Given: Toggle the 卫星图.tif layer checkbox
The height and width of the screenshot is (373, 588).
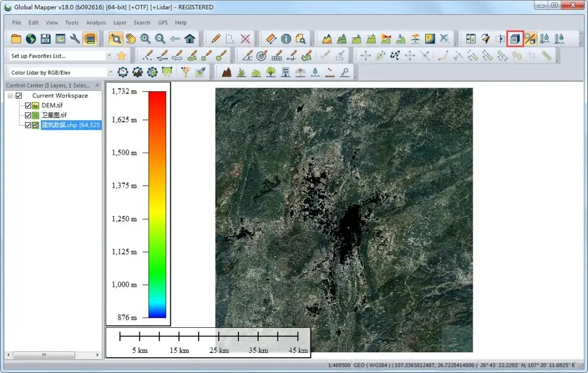Looking at the screenshot, I should coord(28,115).
